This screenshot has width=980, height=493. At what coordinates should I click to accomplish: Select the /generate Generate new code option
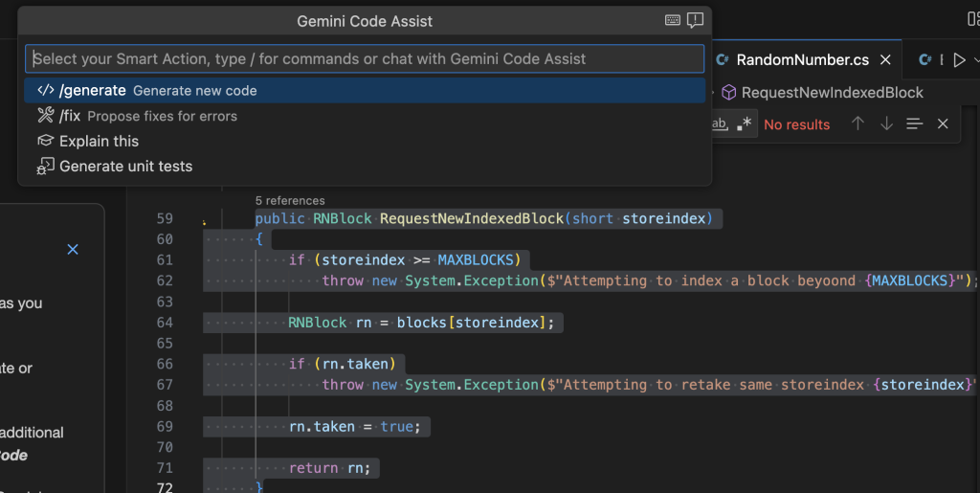365,91
